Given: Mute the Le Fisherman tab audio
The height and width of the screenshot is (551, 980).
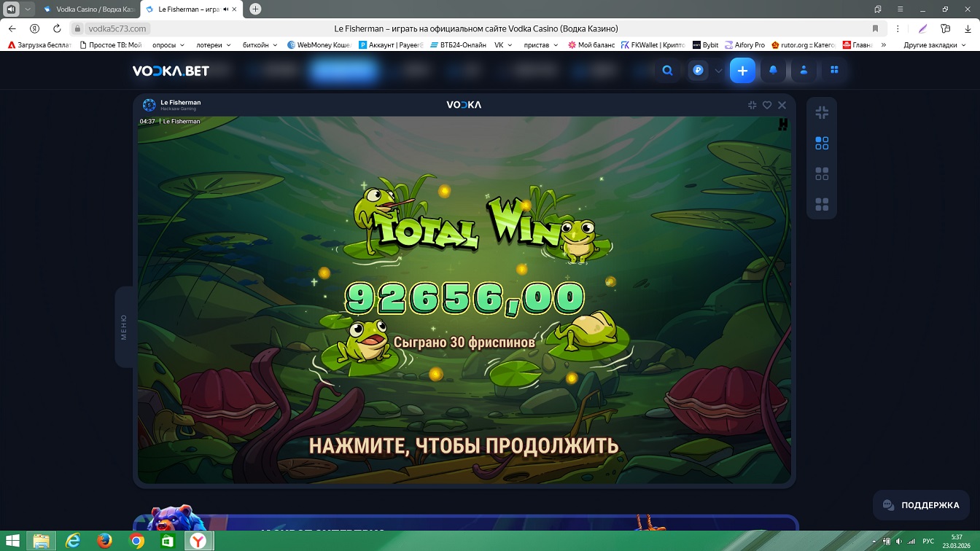Looking at the screenshot, I should [x=226, y=9].
